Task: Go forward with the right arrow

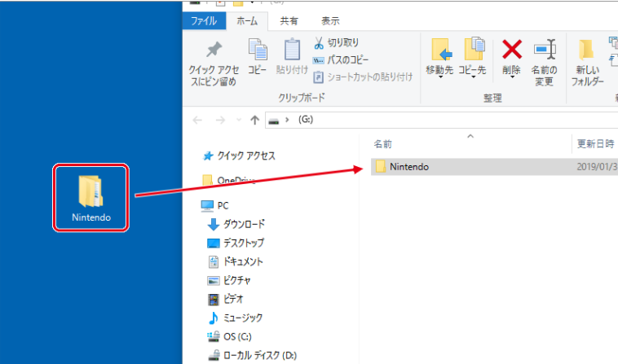Action: [x=220, y=120]
